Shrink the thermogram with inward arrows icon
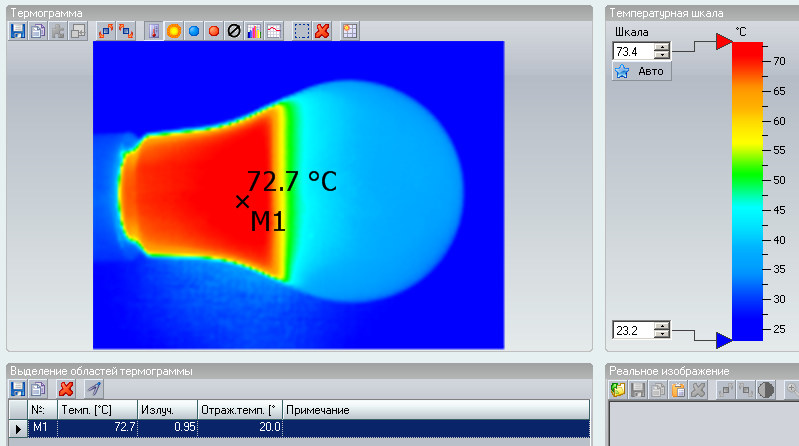The height and width of the screenshot is (446, 799). 126,31
